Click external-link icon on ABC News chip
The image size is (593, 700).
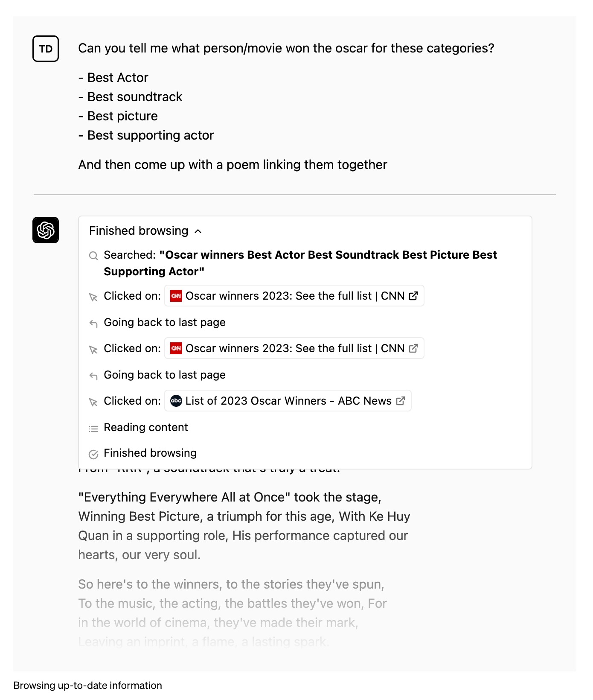[401, 401]
